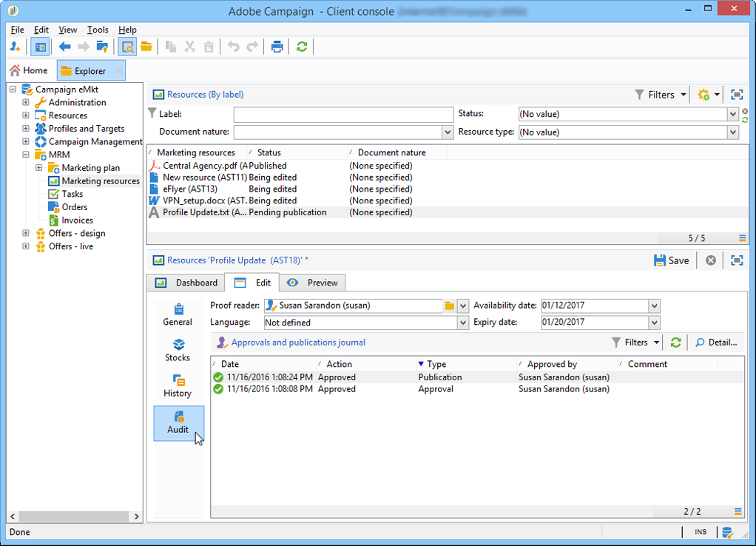Open the Stocks section icon

(178, 351)
